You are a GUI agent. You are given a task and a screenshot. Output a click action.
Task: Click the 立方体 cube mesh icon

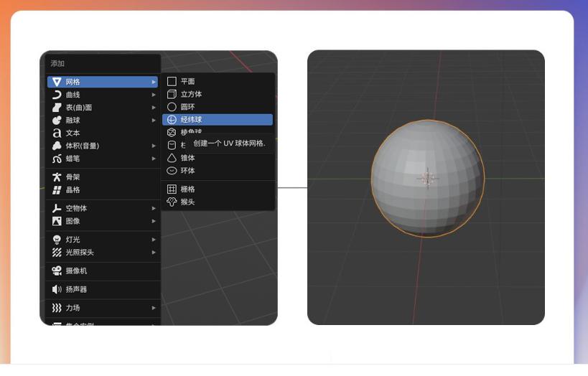172,94
